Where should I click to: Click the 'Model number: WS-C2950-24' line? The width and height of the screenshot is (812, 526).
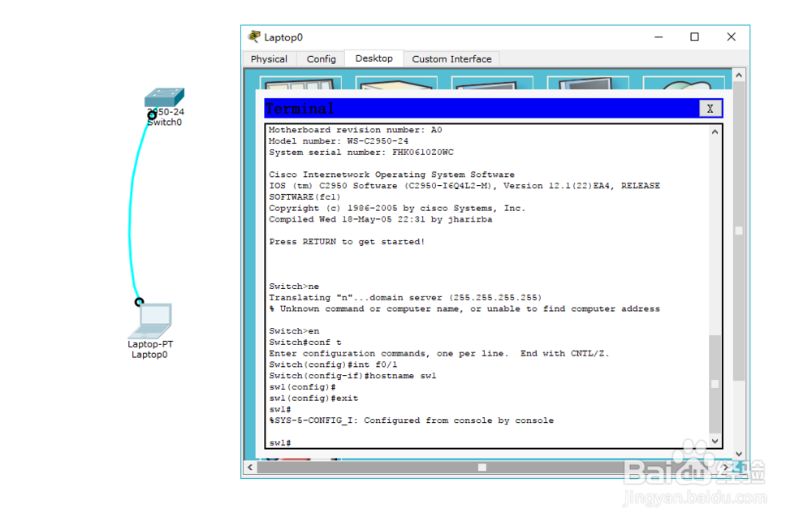[338, 140]
